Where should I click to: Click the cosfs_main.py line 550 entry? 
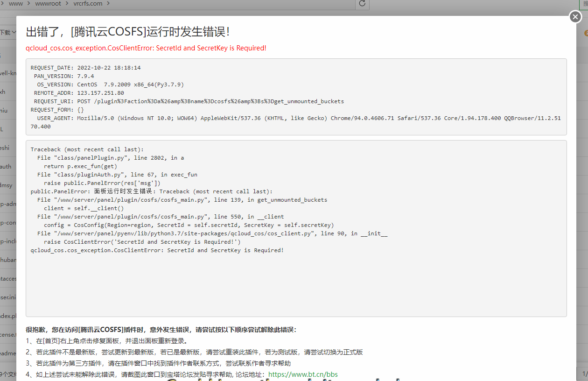[161, 217]
